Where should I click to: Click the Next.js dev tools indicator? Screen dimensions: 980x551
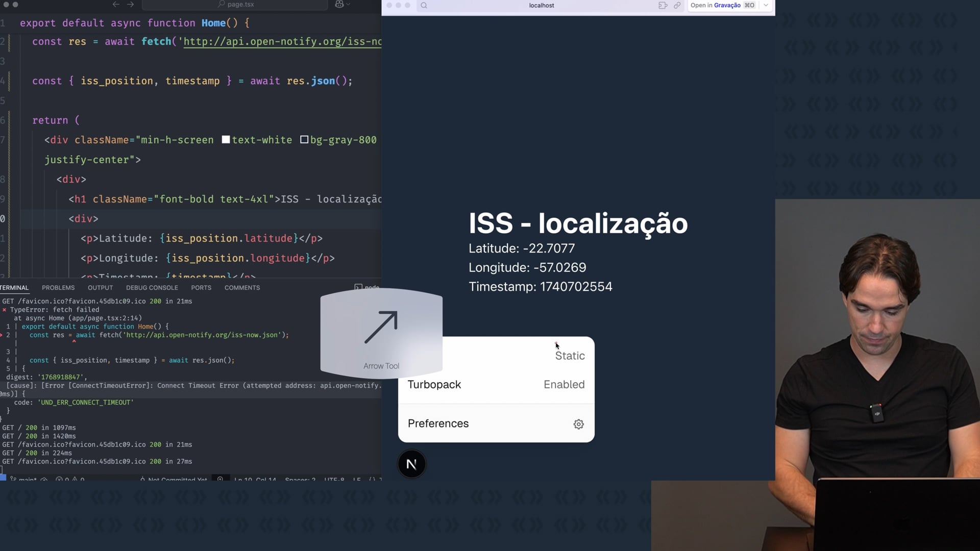coord(411,464)
